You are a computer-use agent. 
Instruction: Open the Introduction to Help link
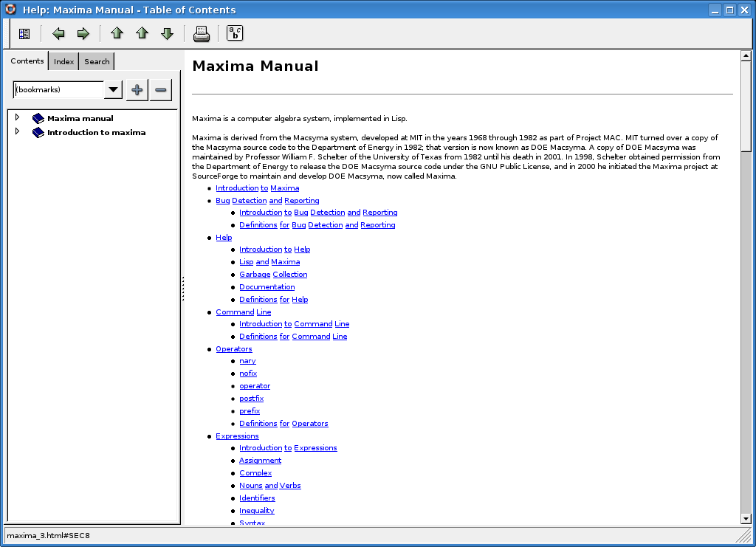coord(275,250)
